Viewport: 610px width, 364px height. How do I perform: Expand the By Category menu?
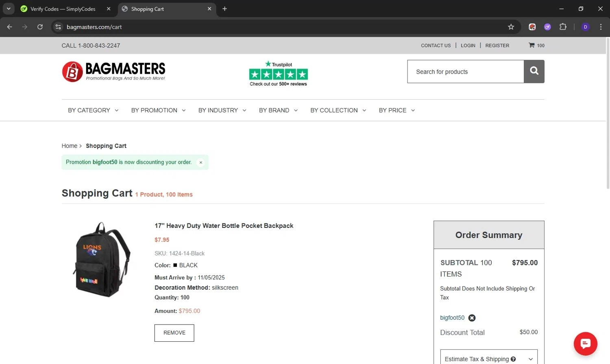93,110
